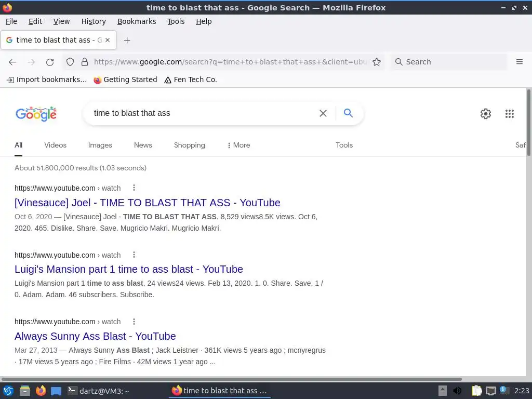Open the clipboard manager tray icon
This screenshot has height=399, width=532.
pos(476,391)
